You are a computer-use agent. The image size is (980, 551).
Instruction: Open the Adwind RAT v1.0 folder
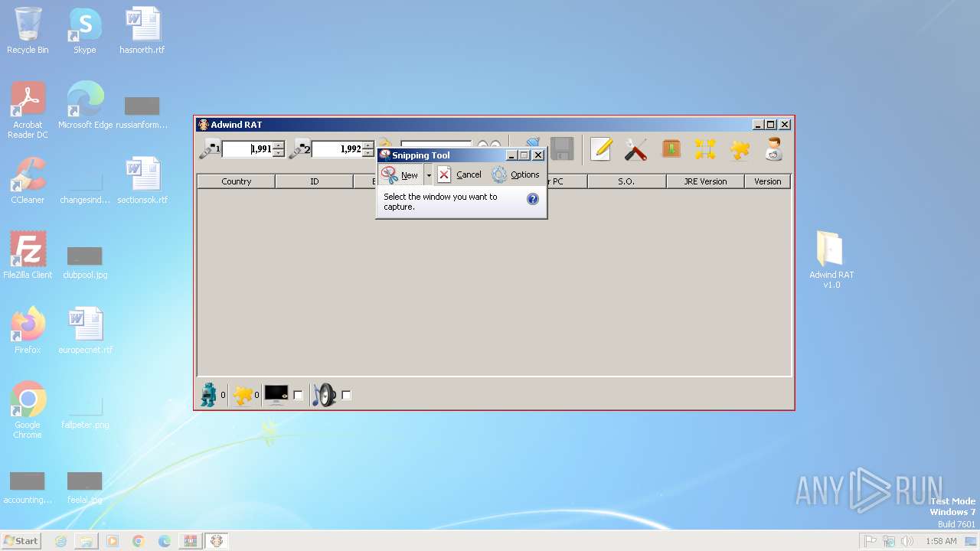click(831, 259)
